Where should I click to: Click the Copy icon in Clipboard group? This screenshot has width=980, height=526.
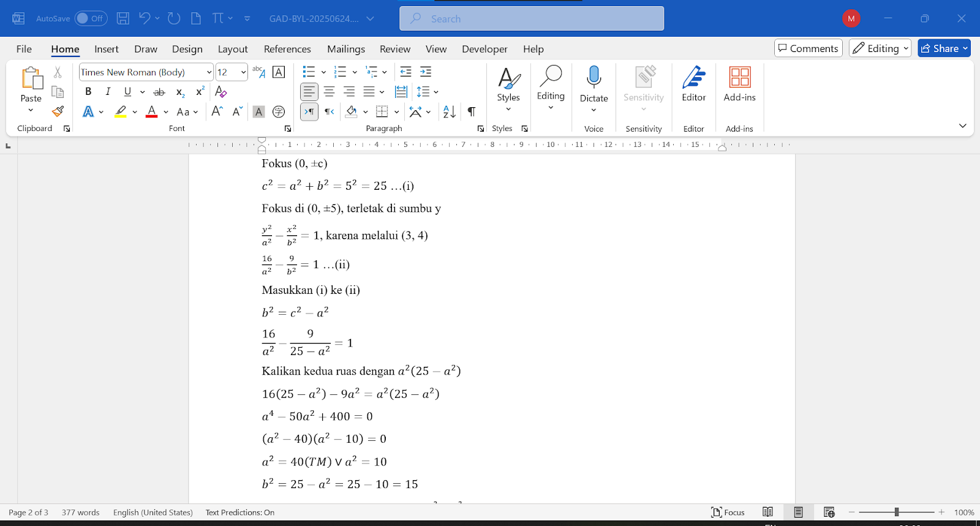58,92
